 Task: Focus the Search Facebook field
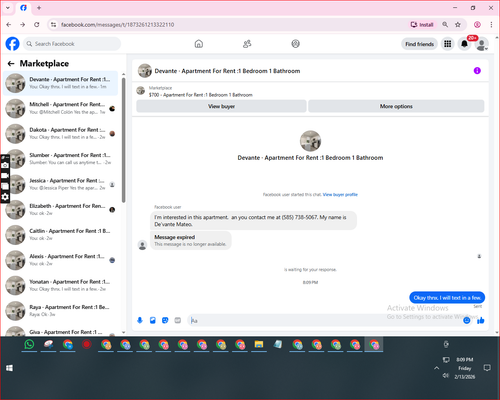click(x=72, y=44)
